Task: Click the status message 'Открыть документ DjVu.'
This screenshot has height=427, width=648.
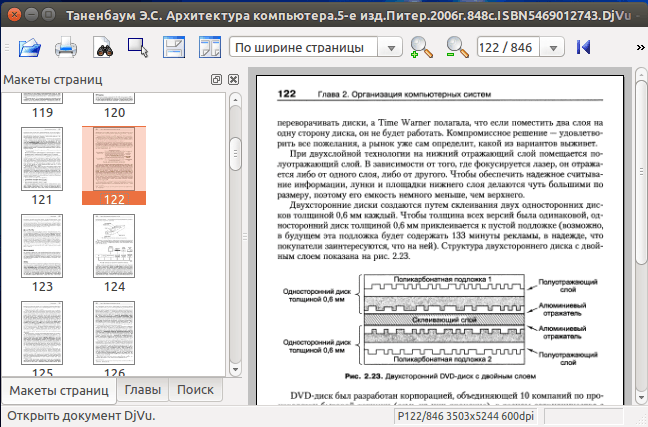Action: point(81,416)
